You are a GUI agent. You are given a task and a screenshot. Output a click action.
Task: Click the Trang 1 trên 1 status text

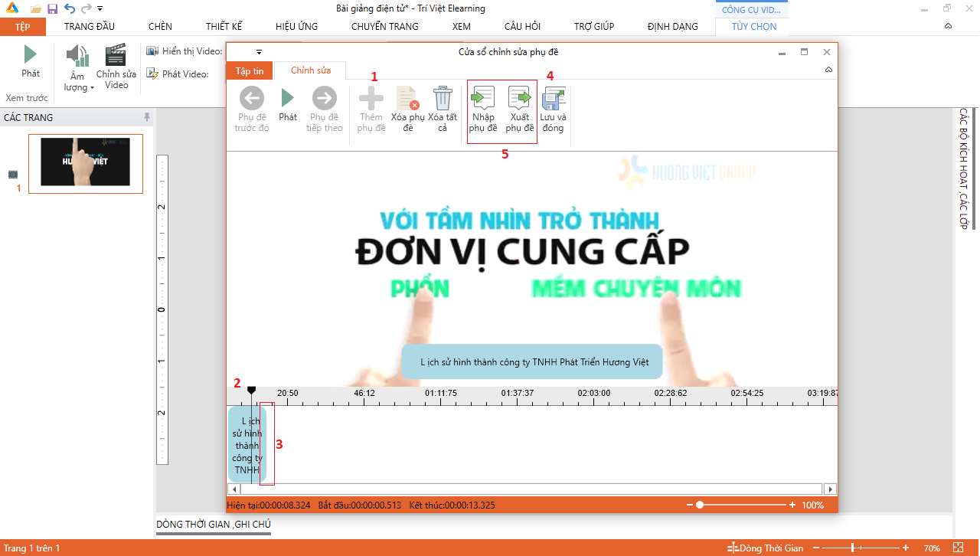[32, 548]
